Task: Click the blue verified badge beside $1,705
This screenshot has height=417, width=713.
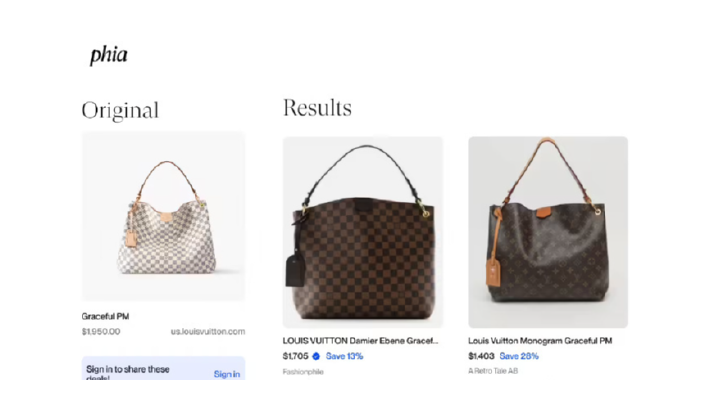Action: 316,356
